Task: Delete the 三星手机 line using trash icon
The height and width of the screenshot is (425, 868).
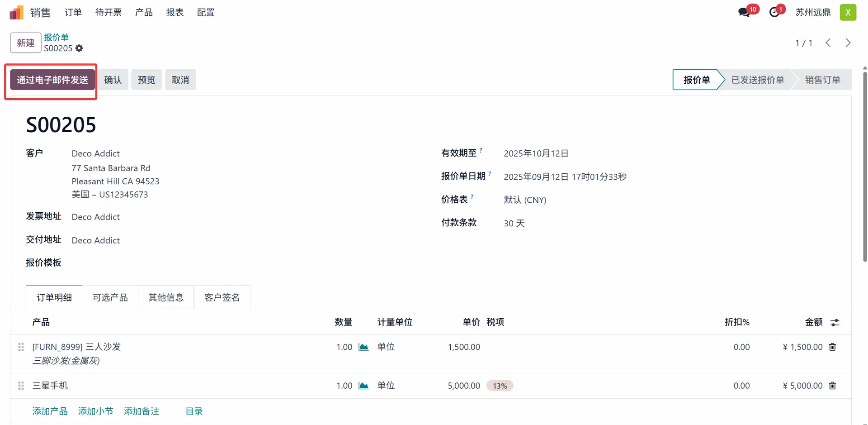Action: click(832, 386)
